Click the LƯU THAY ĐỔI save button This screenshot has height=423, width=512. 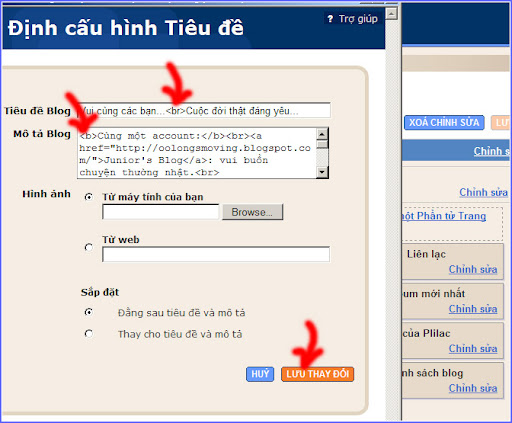point(317,374)
